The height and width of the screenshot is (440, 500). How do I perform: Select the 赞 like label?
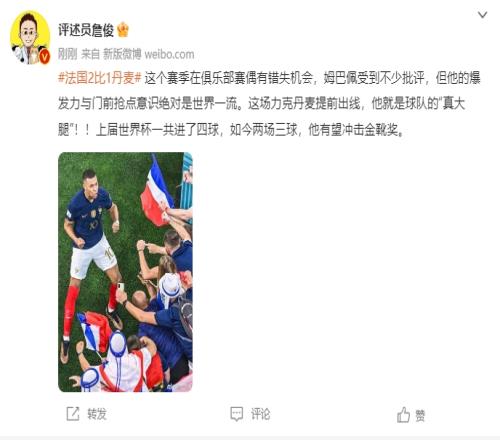pyautogui.click(x=420, y=416)
